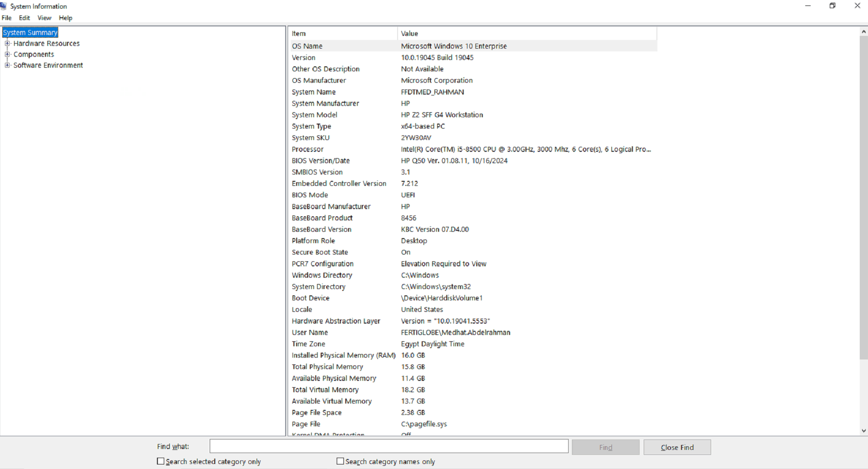Select the Hardware Resources tree item
This screenshot has height=469, width=868.
[46, 43]
